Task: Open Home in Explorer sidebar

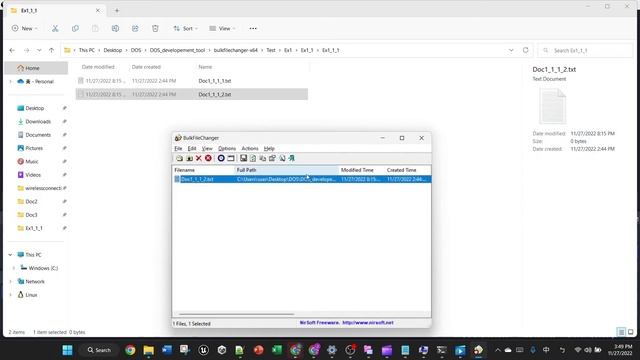Action: click(x=36, y=68)
